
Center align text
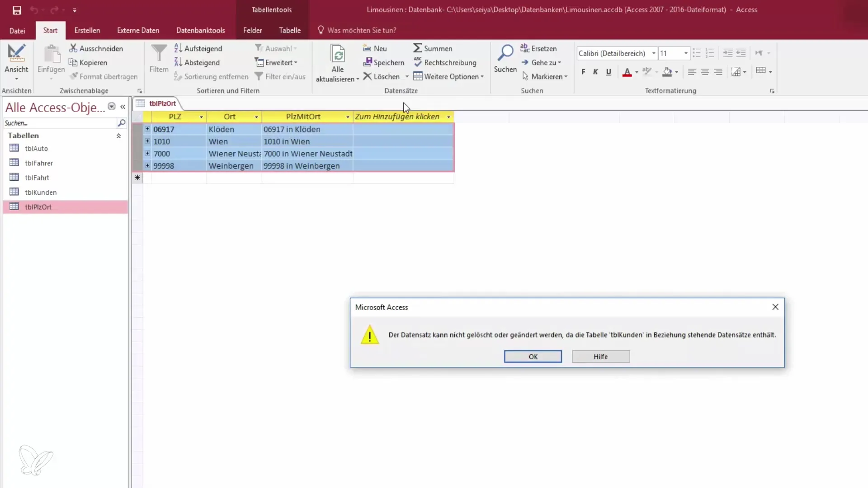coord(705,72)
